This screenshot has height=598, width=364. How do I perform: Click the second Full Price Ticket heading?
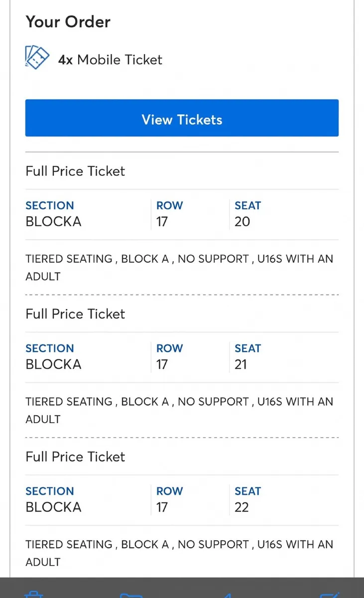pyautogui.click(x=75, y=314)
